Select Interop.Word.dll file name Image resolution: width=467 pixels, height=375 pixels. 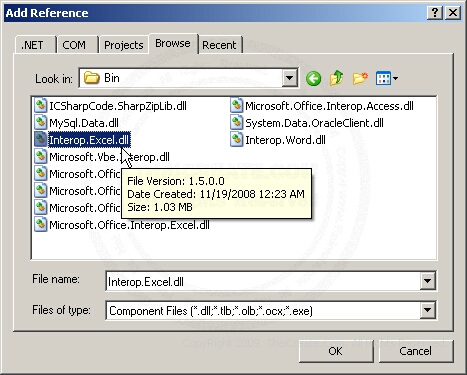285,140
